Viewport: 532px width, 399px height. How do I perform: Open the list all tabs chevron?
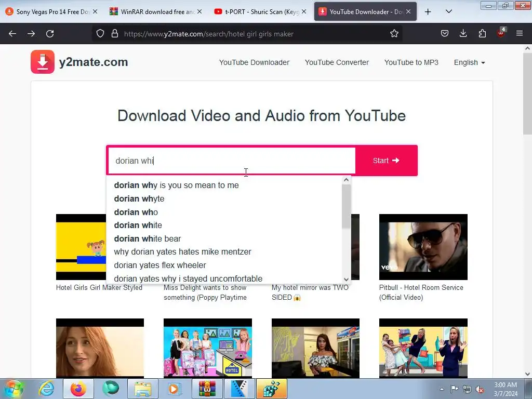pos(448,11)
